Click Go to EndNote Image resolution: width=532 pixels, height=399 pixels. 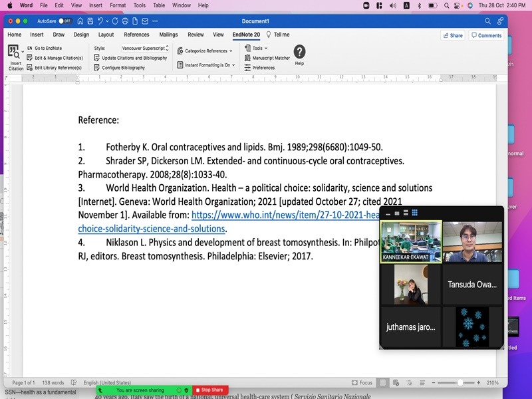49,49
